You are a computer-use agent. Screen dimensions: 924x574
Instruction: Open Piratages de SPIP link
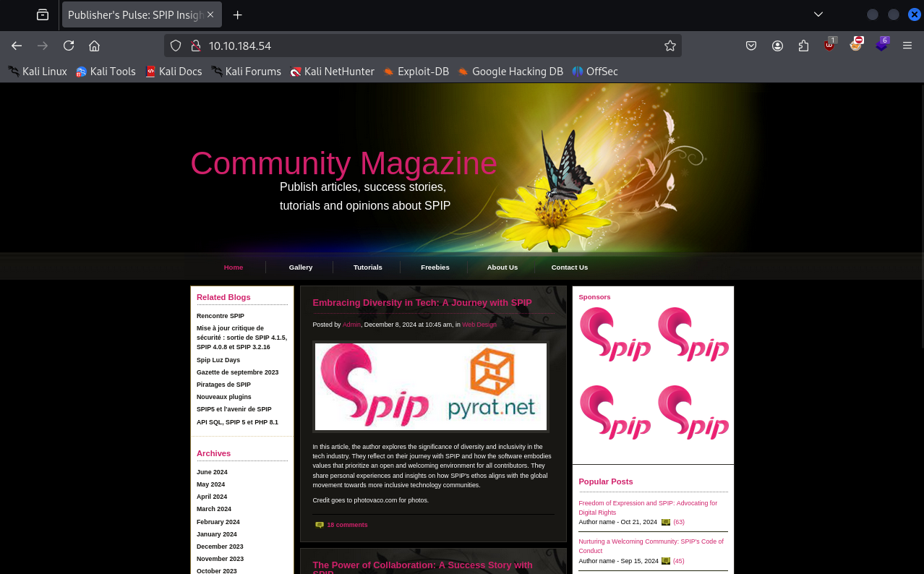tap(223, 385)
